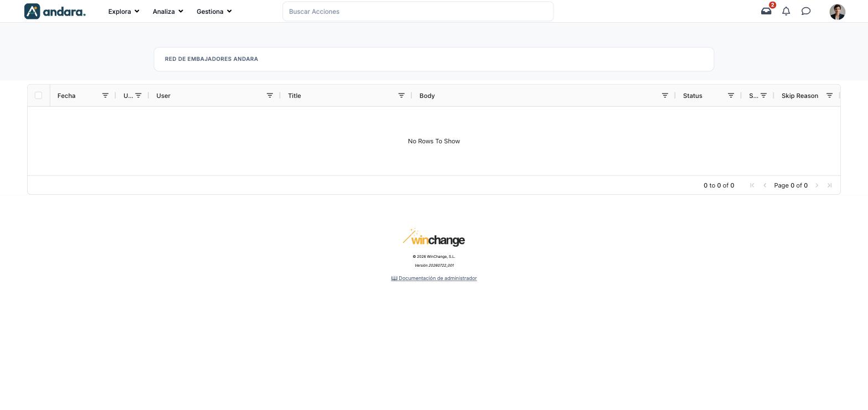
Task: Sort by the Fecha column header
Action: pos(66,96)
